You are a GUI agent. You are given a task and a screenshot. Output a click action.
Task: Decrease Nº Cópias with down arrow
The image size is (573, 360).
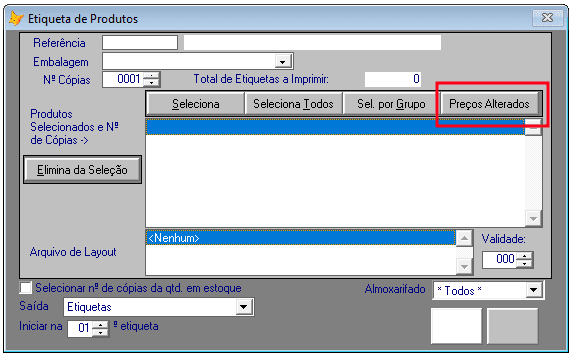tap(151, 83)
